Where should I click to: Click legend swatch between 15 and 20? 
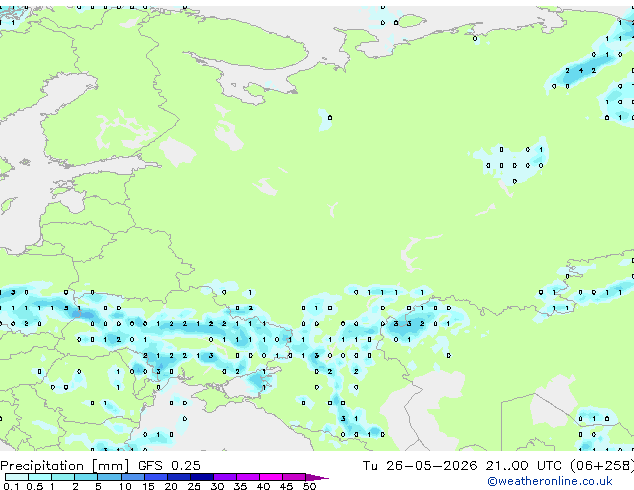click(156, 477)
